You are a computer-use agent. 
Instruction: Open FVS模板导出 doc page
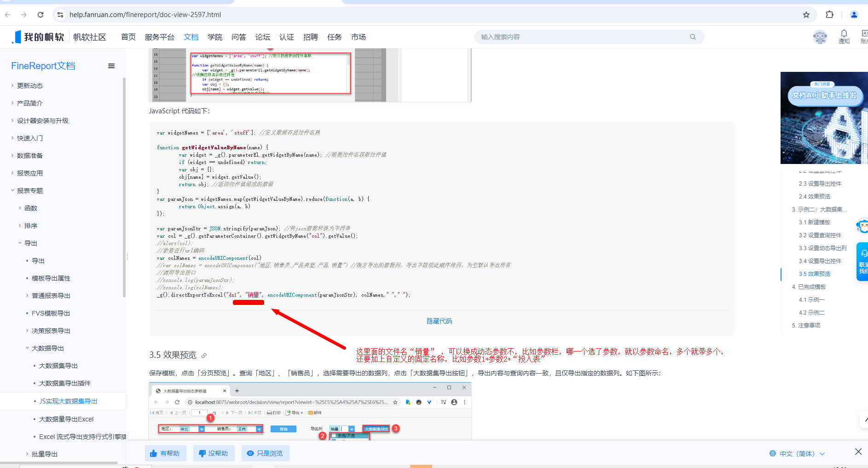(x=51, y=313)
